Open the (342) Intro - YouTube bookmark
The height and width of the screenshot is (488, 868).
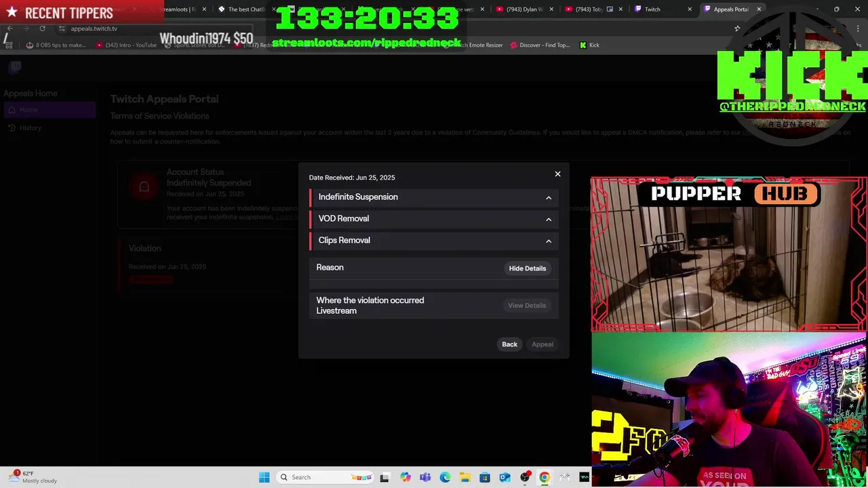click(126, 45)
